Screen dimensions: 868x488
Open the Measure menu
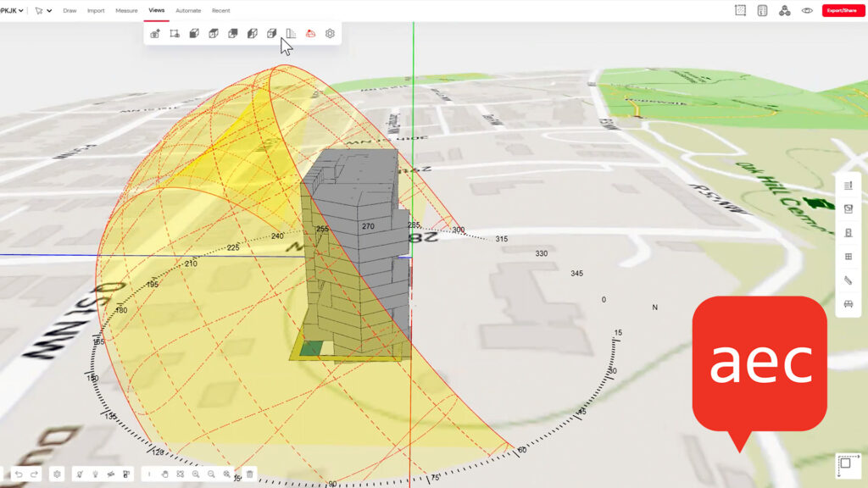click(126, 10)
